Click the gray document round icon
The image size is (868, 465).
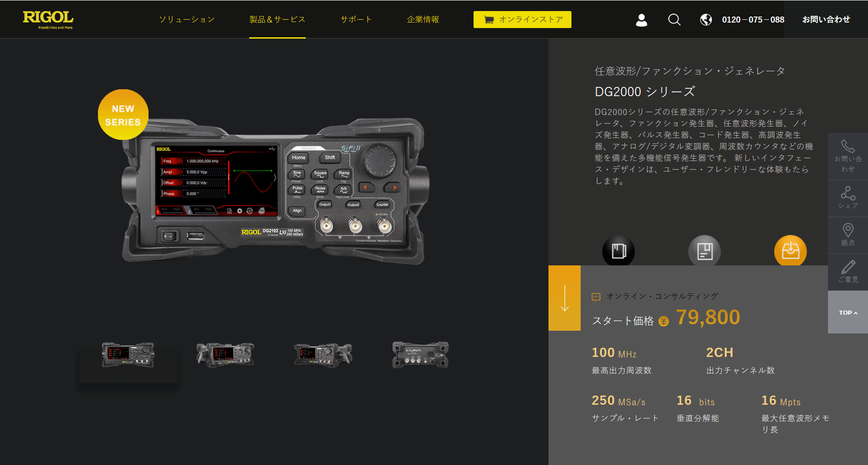point(704,251)
